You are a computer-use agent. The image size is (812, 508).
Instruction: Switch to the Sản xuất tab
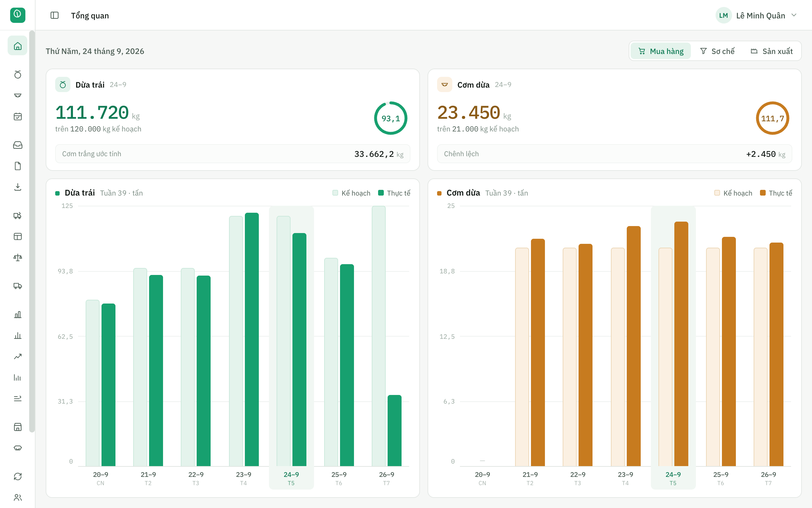[771, 51]
